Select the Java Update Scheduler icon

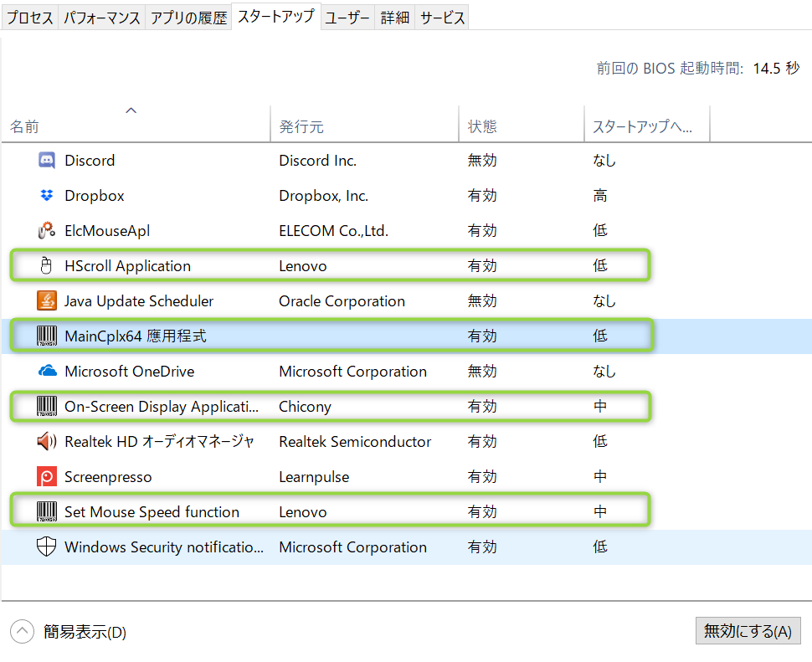tap(47, 301)
